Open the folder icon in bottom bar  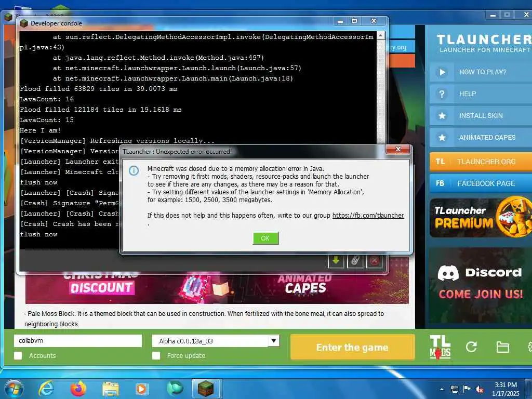502,347
